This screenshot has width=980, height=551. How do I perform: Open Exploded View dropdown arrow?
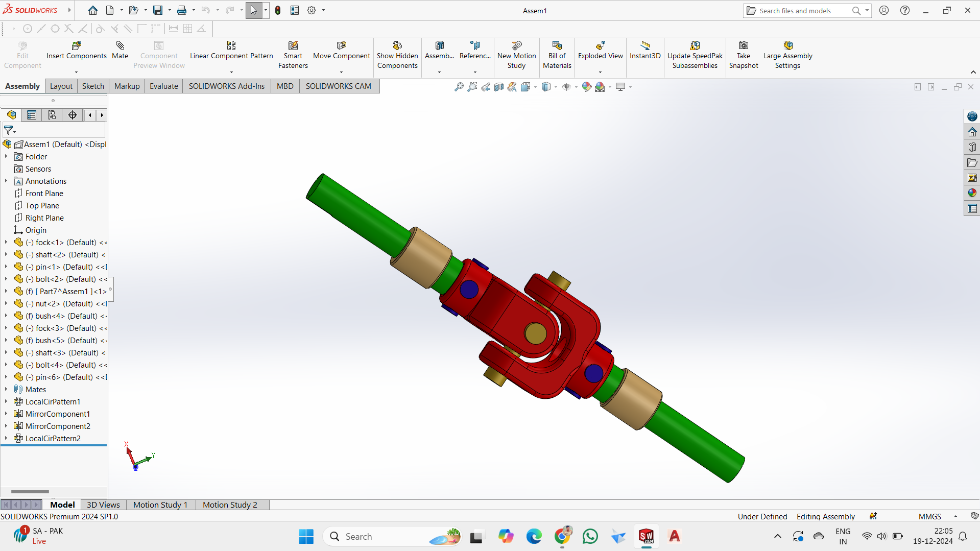pos(601,72)
